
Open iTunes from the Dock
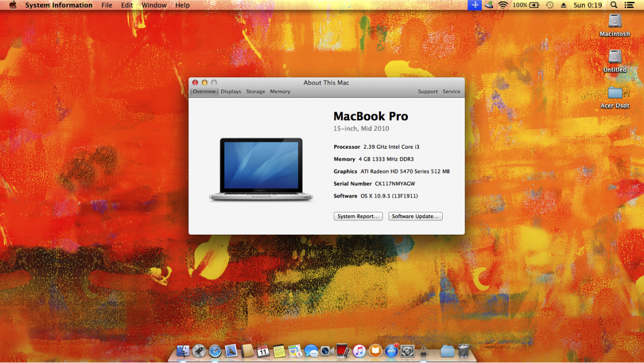360,351
